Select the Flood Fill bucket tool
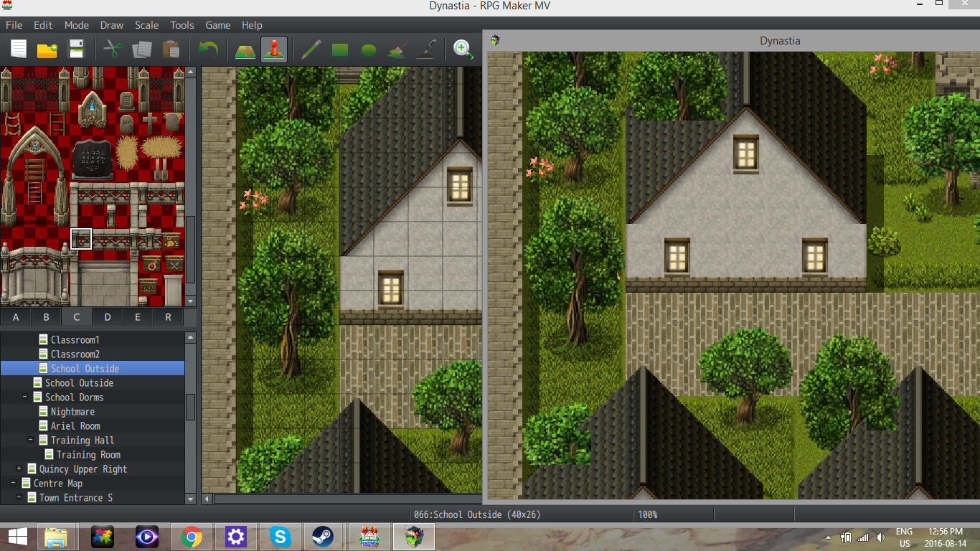 (x=397, y=50)
